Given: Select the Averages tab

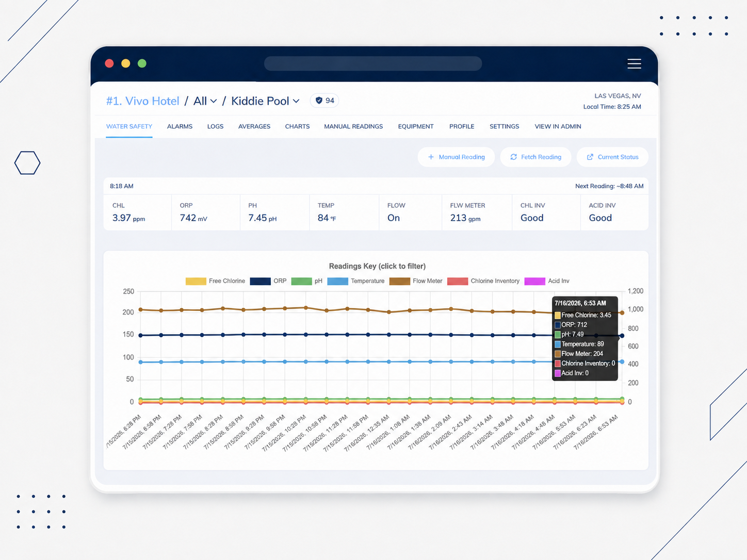Looking at the screenshot, I should (254, 126).
